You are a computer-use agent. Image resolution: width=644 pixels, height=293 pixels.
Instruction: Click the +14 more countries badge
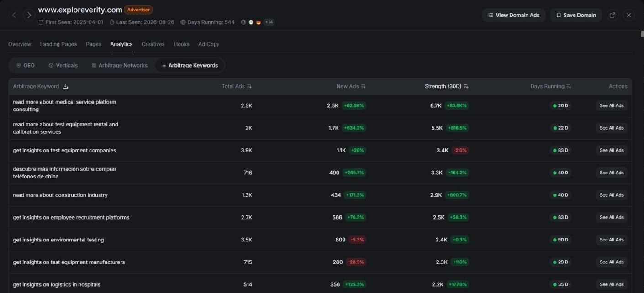click(x=269, y=22)
